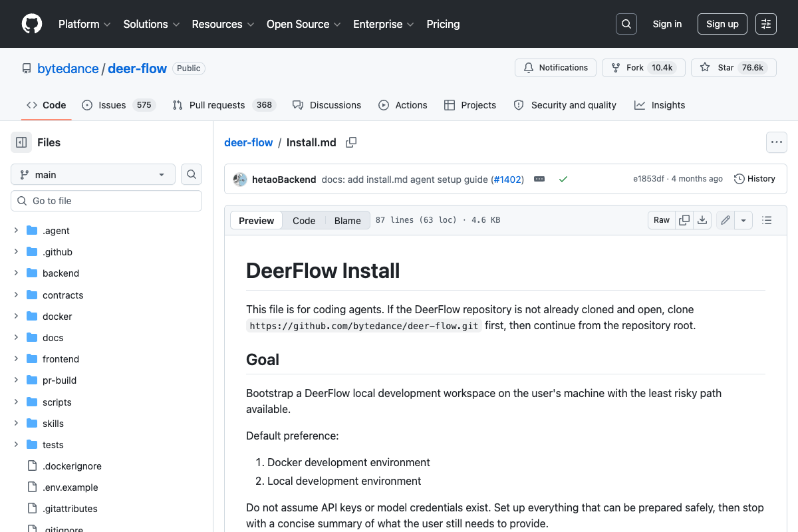Open the Open Source menu
The image size is (798, 532).
304,24
